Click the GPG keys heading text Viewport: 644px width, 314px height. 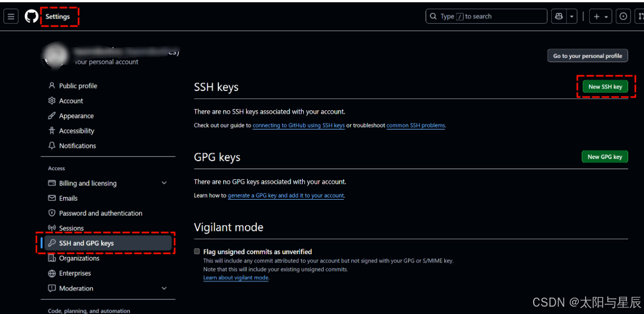click(217, 157)
